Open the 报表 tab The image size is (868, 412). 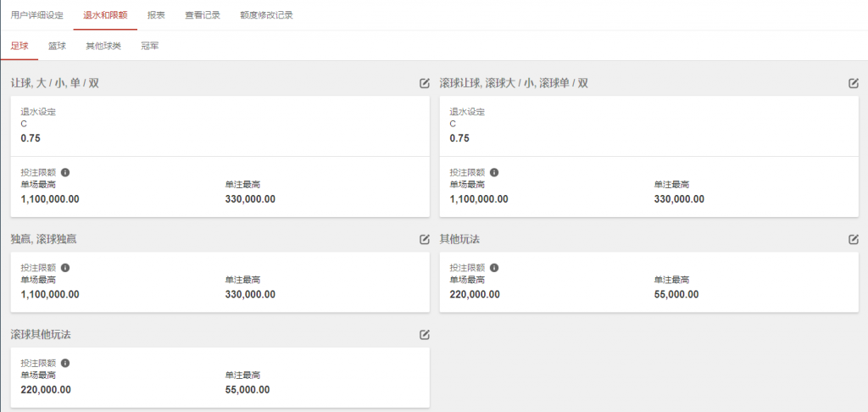pyautogui.click(x=156, y=15)
